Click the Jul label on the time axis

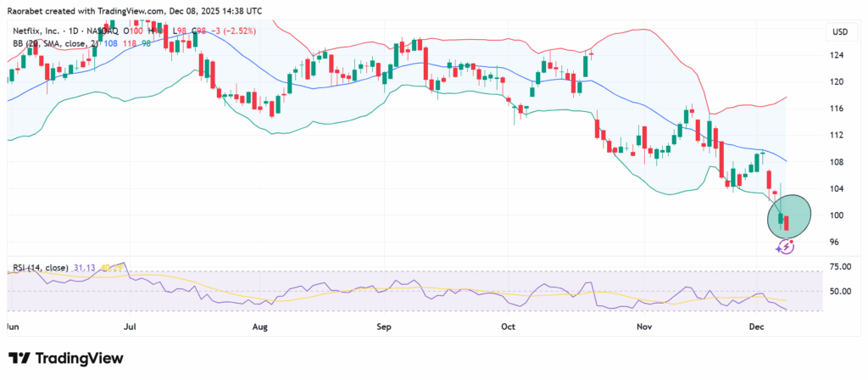[130, 326]
